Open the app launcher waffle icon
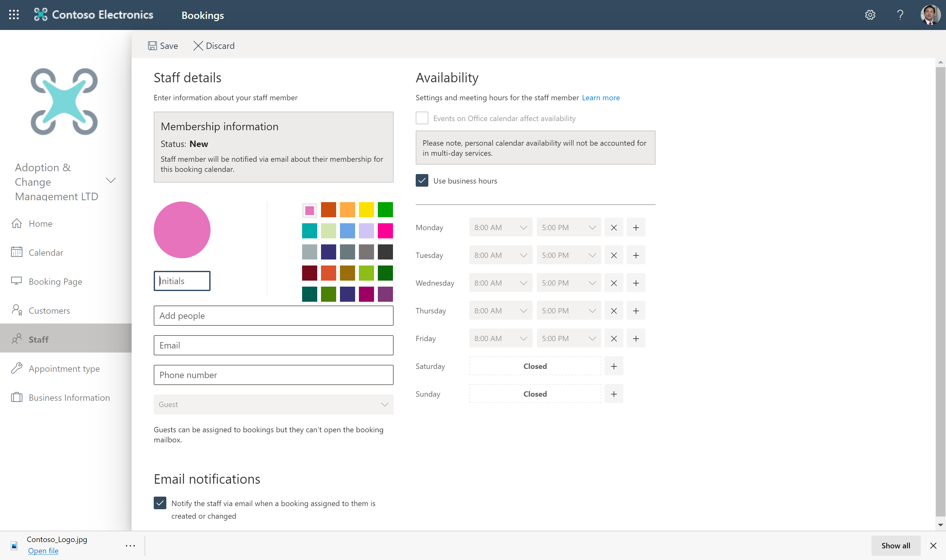This screenshot has height=560, width=946. [14, 15]
